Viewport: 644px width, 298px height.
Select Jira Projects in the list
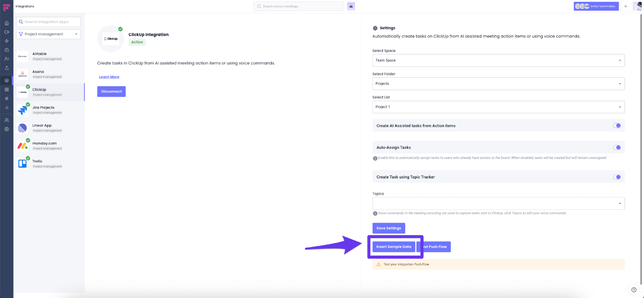coord(49,110)
